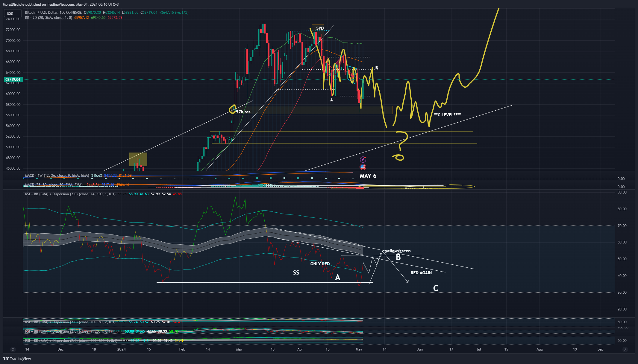This screenshot has height=364, width=638.
Task: Click the Feb label on the time axis
Action: coord(182,349)
